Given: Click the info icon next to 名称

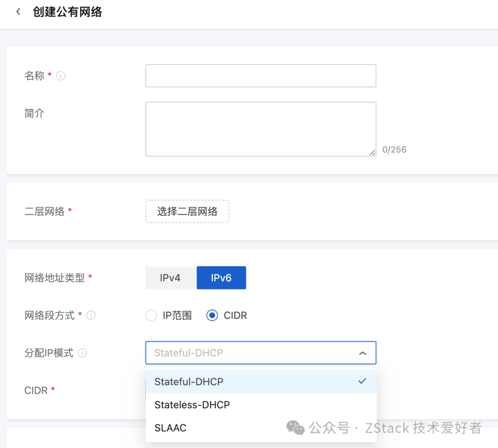Looking at the screenshot, I should click(x=60, y=76).
